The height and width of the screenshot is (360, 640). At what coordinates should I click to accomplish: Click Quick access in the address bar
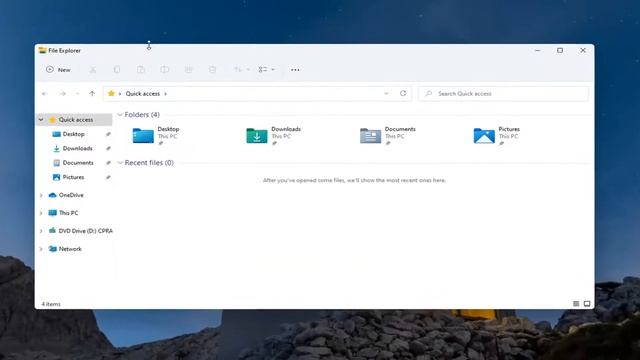[x=142, y=93]
